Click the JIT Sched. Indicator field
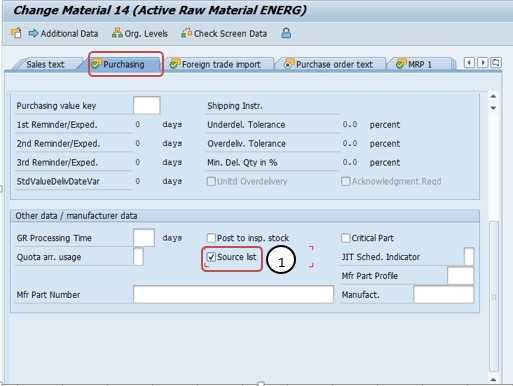 coord(469,257)
